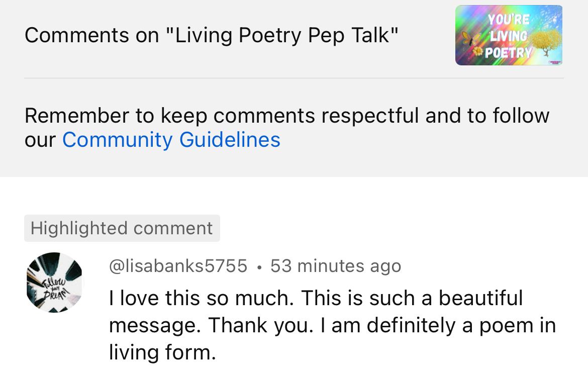Open the Living Poetry Pep Talk video thumbnail
The width and height of the screenshot is (588, 367).
(509, 35)
